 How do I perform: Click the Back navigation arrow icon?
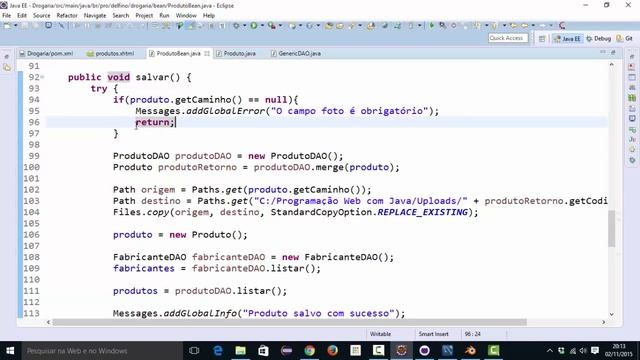point(524,26)
